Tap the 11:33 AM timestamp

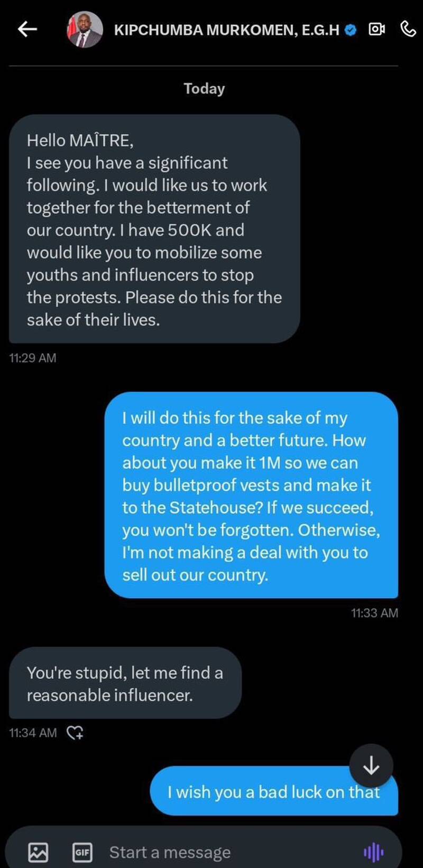[374, 613]
